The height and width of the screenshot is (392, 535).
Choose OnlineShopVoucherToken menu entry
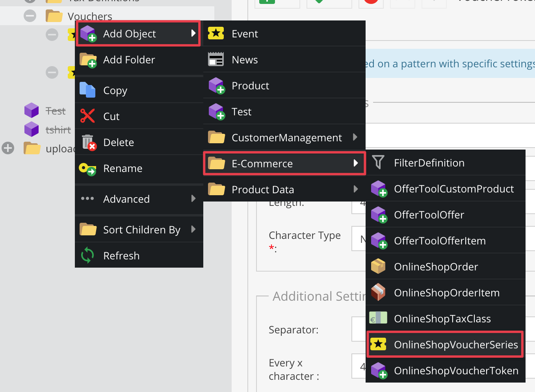(456, 370)
